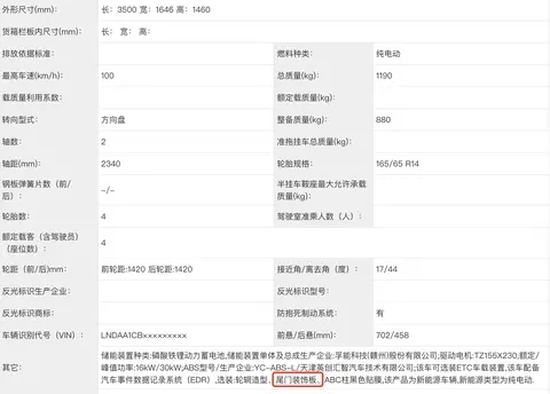Select the 前轮距:1420 后轮距:1420 value

coord(147,269)
